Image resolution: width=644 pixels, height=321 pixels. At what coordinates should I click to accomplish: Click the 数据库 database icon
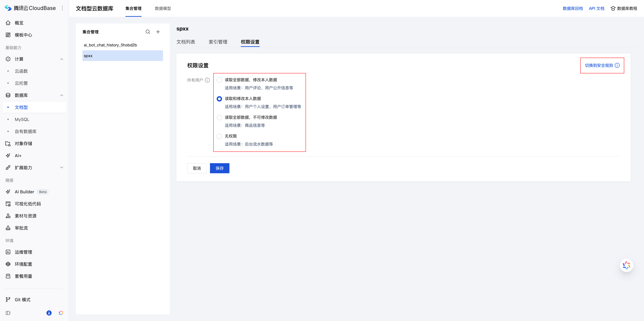point(8,95)
